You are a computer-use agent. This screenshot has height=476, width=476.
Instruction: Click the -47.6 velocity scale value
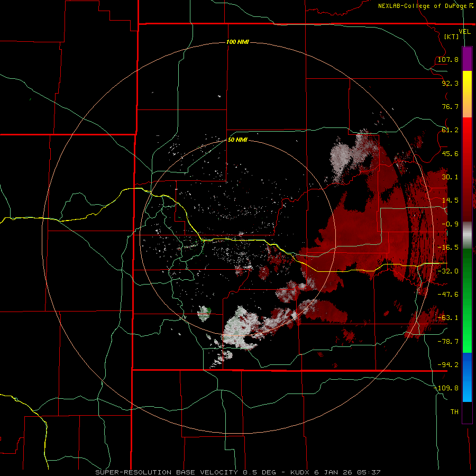click(x=448, y=295)
